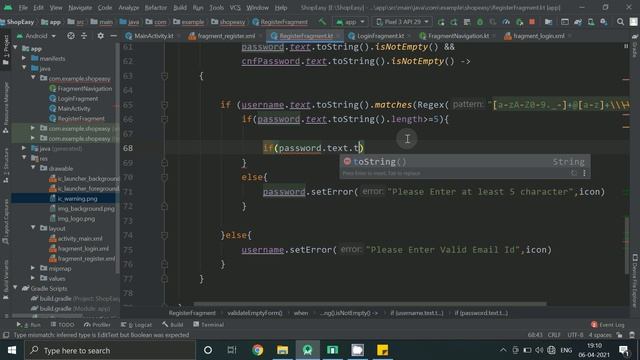Collapse the layout folder
Screen dimensions: 640x360
click(x=33, y=228)
